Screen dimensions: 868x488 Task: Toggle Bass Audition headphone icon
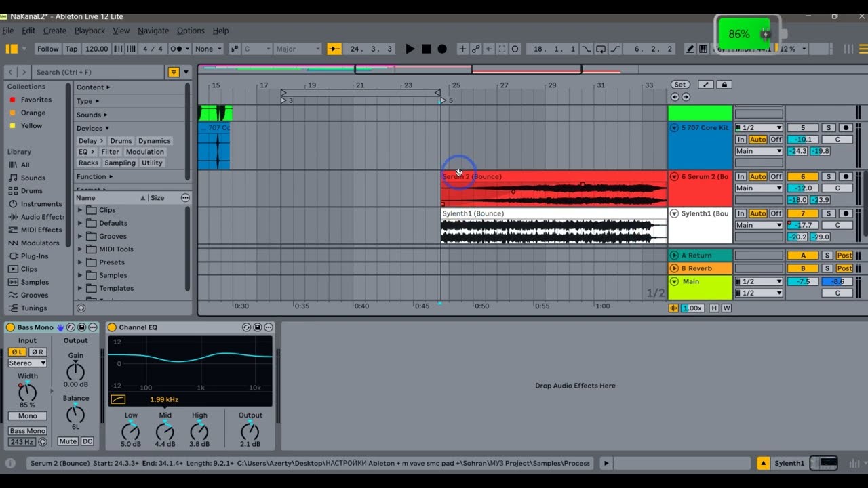(x=43, y=442)
